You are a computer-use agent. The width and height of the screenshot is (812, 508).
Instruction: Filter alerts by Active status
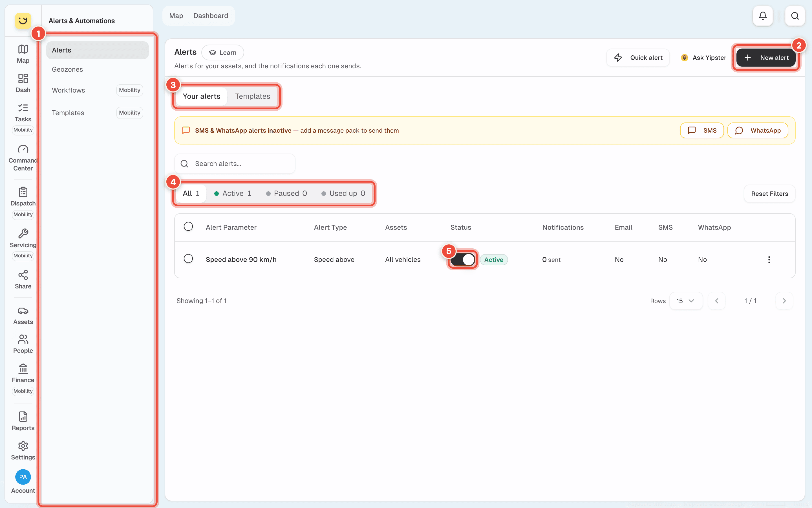[x=233, y=194]
